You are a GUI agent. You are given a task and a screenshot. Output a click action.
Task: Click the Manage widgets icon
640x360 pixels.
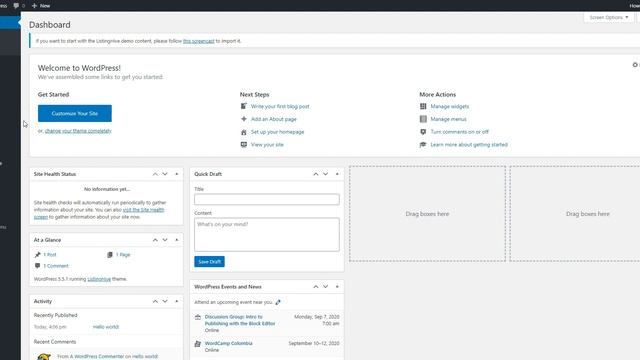(x=423, y=106)
